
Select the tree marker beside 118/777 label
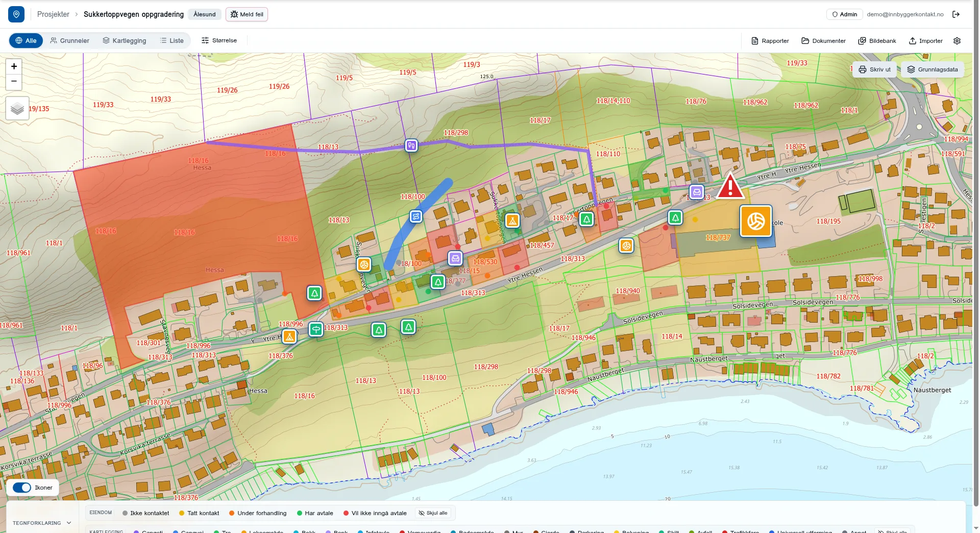(x=438, y=282)
